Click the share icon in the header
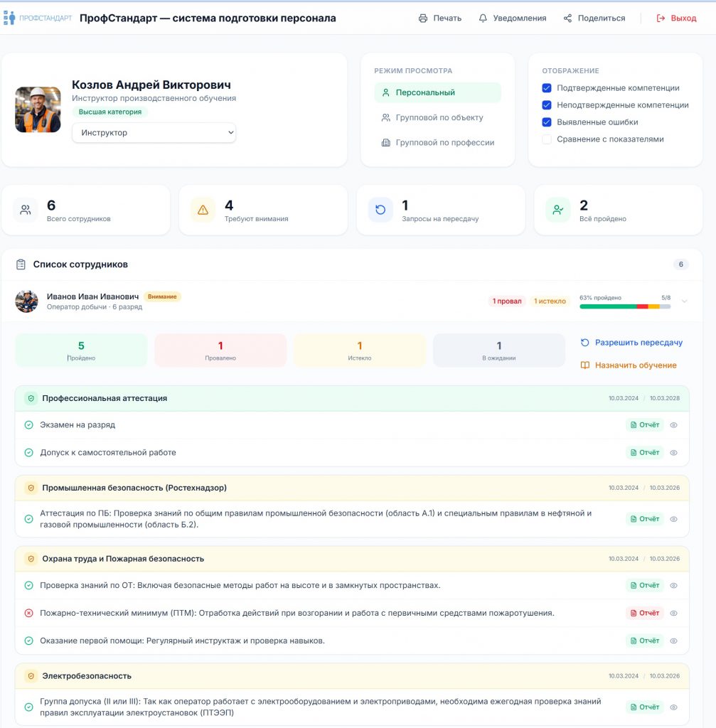 pyautogui.click(x=567, y=18)
